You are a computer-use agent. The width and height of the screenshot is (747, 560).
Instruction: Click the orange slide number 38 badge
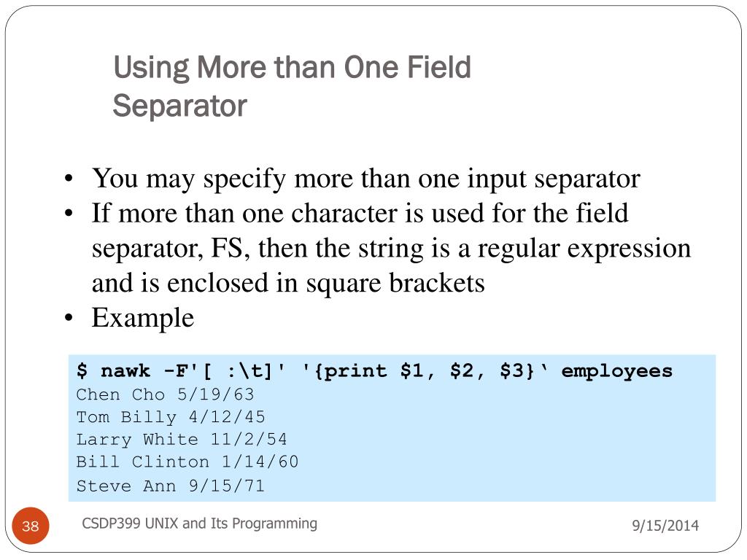coord(31,526)
